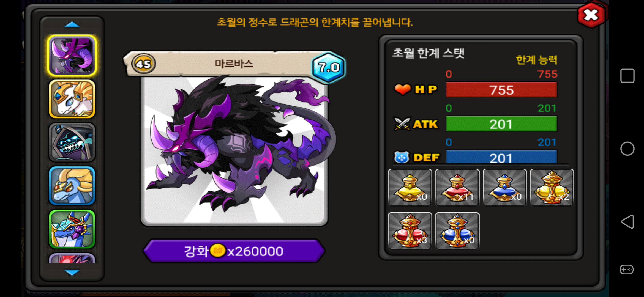Image resolution: width=644 pixels, height=297 pixels.
Task: Tap the red HP 755 bar
Action: tap(501, 90)
